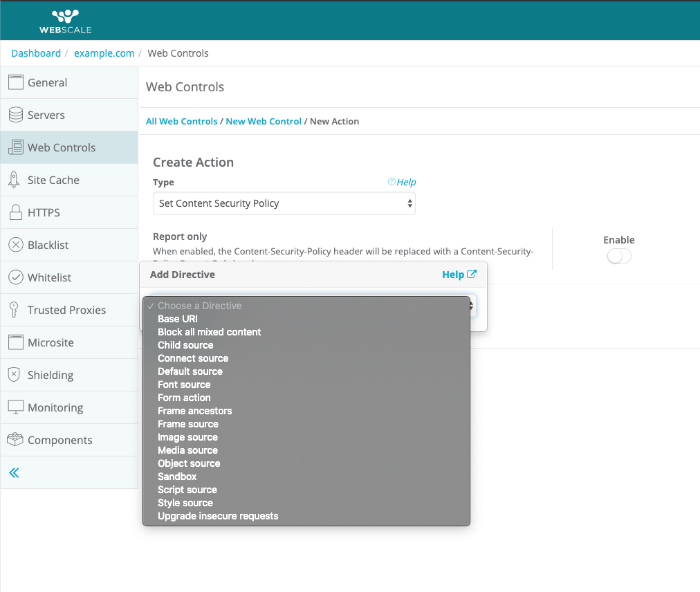The image size is (700, 592).
Task: Click the Shielding shield icon
Action: click(x=14, y=375)
